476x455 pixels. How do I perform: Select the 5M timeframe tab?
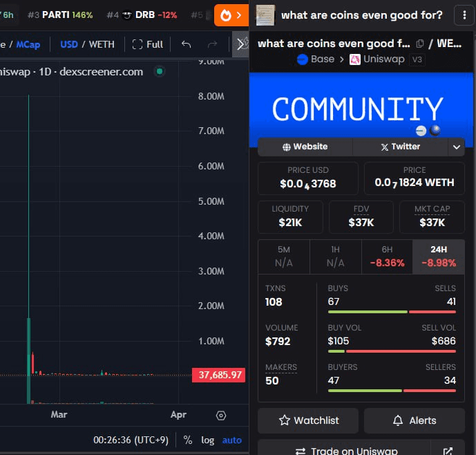[284, 257]
